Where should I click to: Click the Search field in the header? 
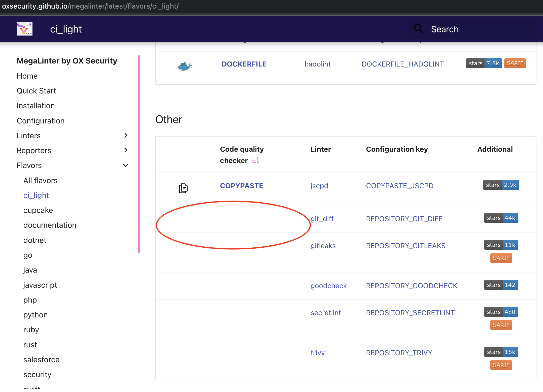pos(445,29)
